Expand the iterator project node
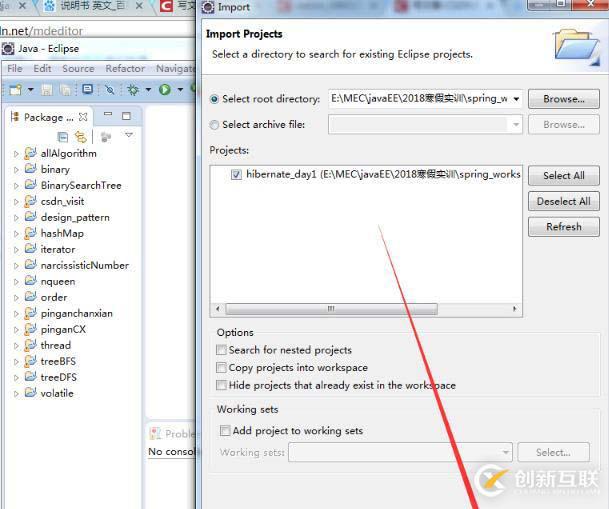609x509 pixels. (x=16, y=250)
